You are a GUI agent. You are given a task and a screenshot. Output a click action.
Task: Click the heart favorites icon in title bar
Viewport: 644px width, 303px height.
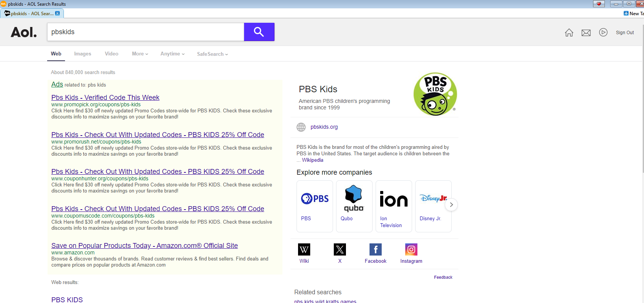click(599, 4)
